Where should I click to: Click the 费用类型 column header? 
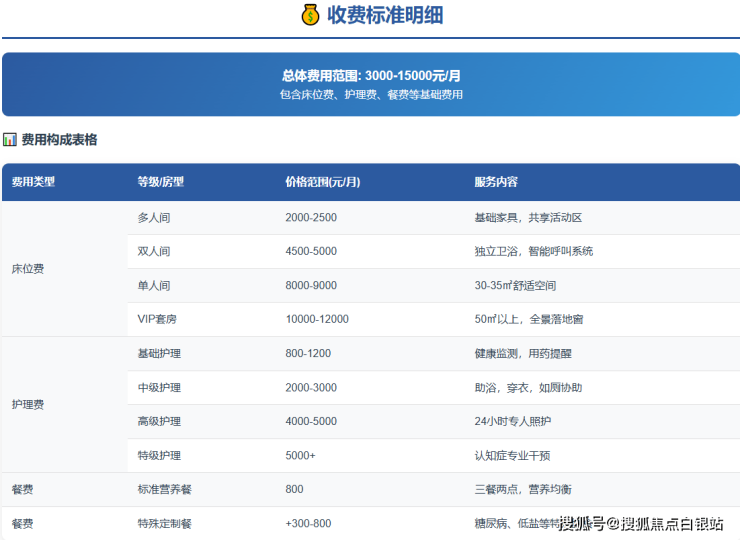[33, 182]
